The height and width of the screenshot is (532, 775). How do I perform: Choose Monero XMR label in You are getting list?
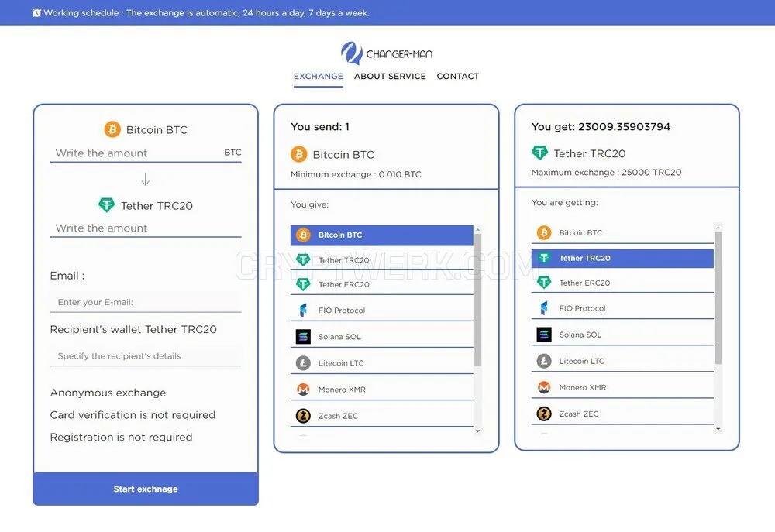[583, 387]
